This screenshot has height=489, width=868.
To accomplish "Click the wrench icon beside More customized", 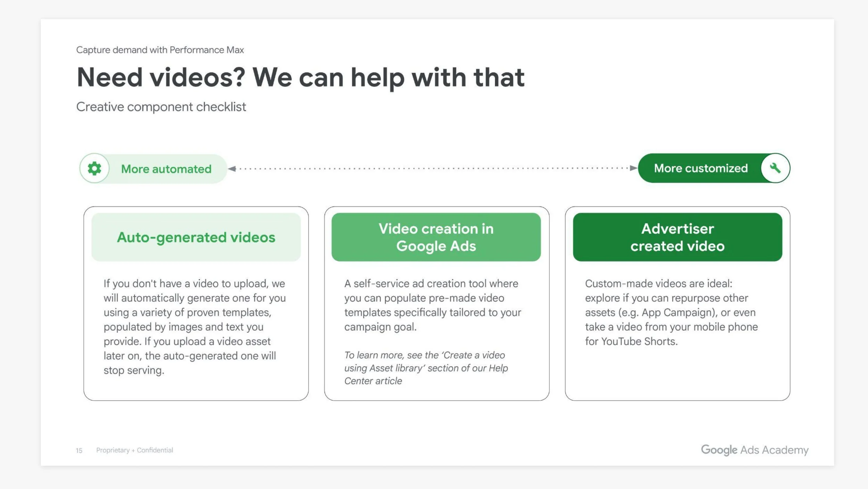I will coord(775,168).
